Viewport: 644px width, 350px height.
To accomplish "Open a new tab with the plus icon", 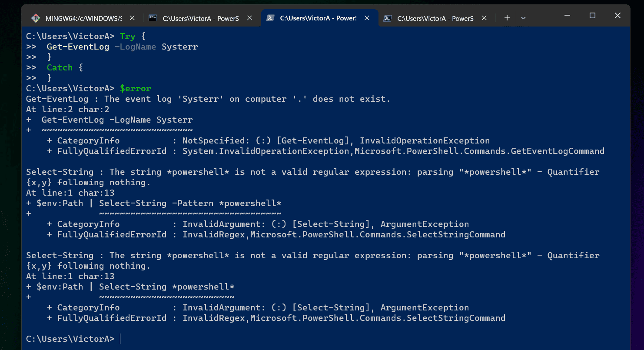I will coord(507,18).
